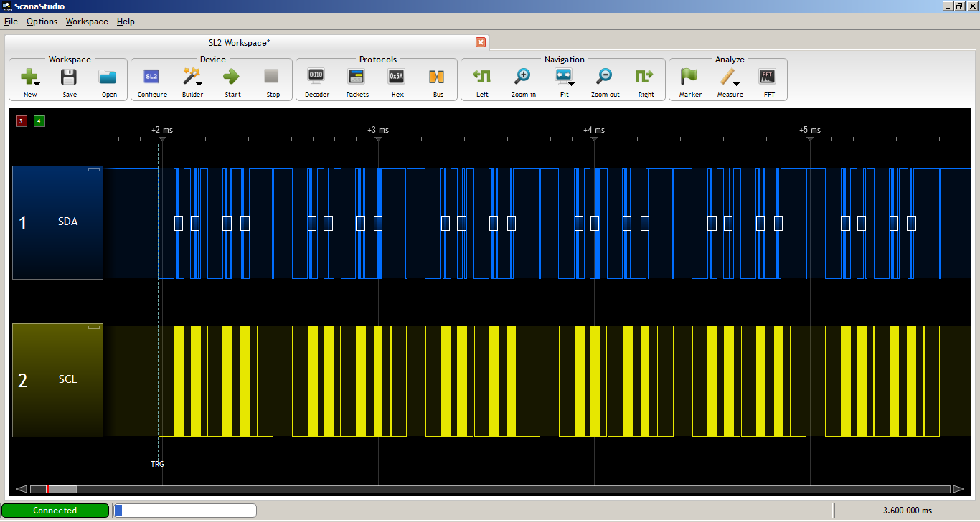Show hidden channel 4
The height and width of the screenshot is (522, 980).
tap(39, 120)
